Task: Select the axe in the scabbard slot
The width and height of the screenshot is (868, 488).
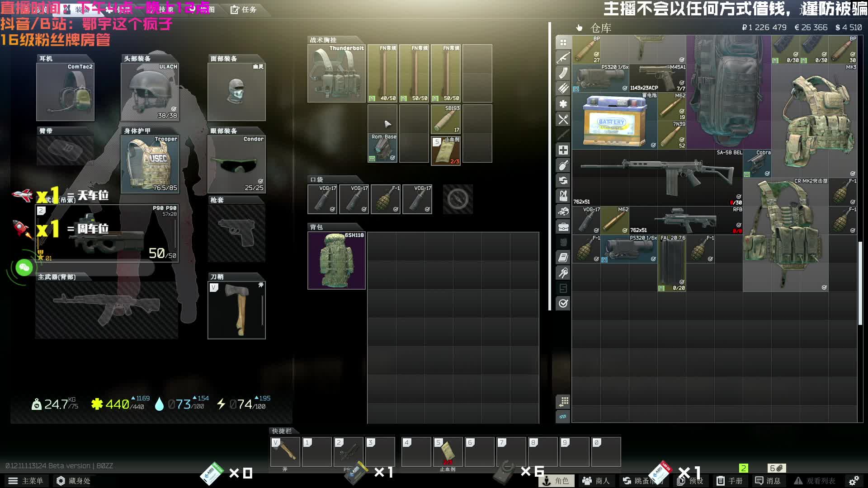Action: click(x=236, y=310)
